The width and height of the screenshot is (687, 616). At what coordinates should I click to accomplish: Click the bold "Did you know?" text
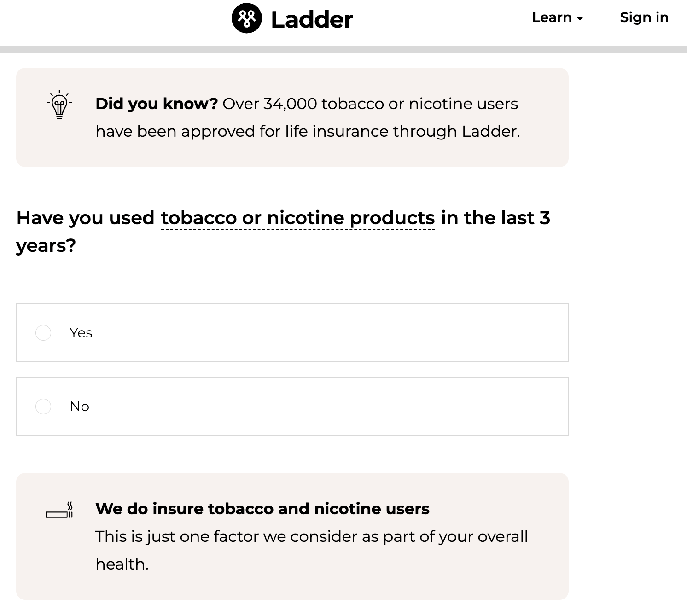[157, 104]
